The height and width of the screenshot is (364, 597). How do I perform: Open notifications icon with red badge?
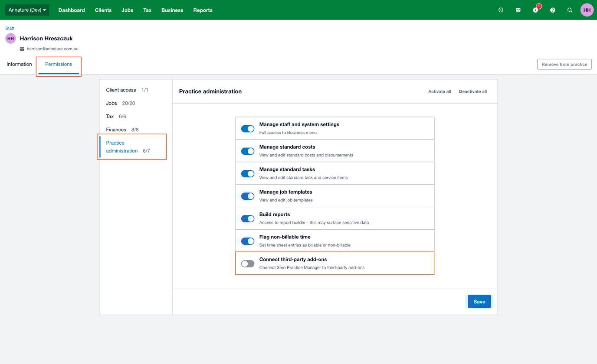tap(535, 10)
